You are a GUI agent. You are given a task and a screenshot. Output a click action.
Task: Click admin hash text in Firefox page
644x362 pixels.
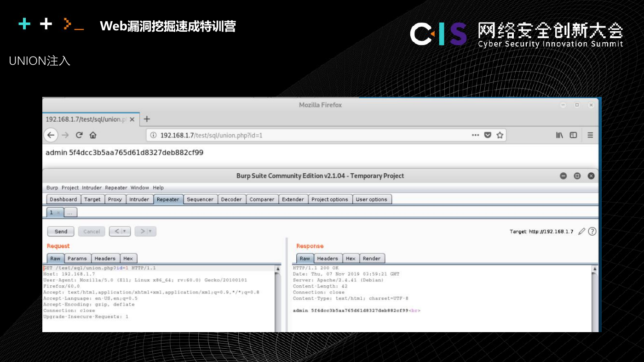pyautogui.click(x=124, y=153)
